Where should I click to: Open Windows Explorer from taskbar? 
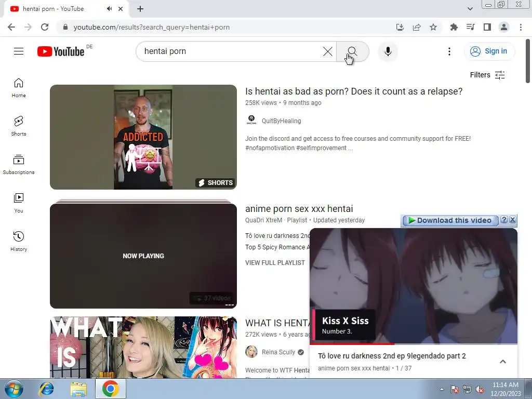tap(78, 389)
